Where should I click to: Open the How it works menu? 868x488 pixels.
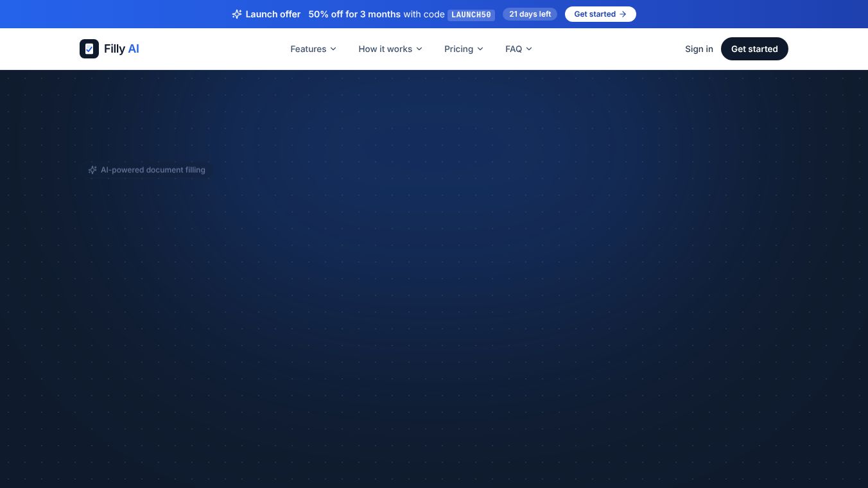tap(390, 49)
